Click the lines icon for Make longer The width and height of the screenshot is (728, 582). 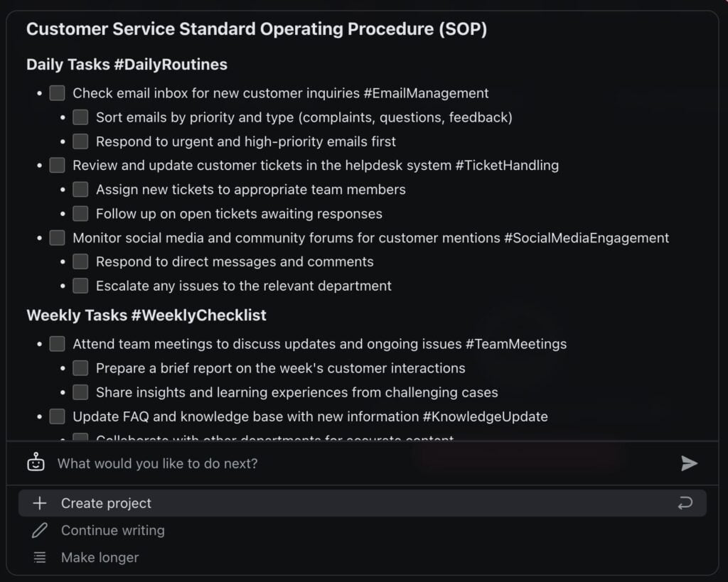(40, 558)
